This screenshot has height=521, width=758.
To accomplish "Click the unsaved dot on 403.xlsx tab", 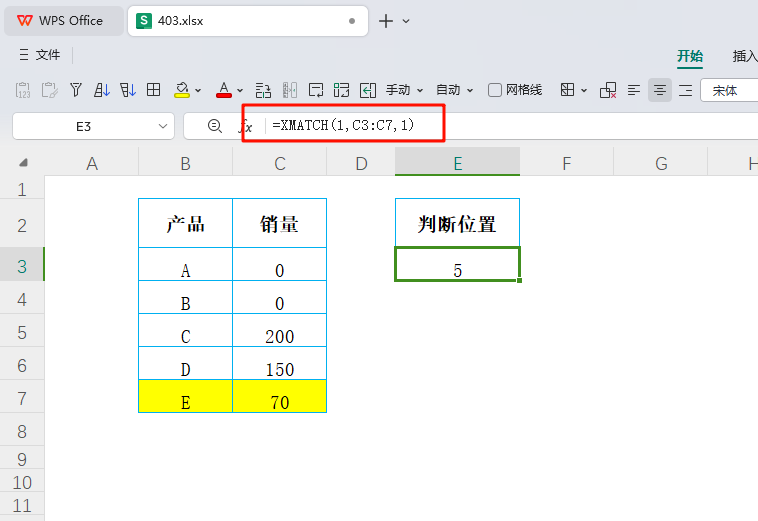I will pos(352,21).
